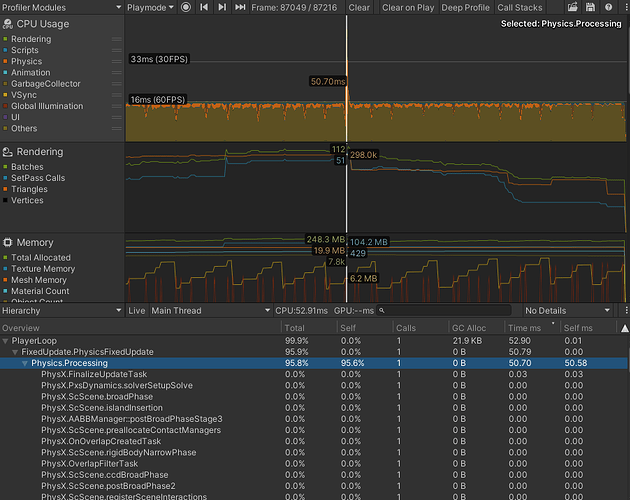Toggle the Live view button
Viewport: 630px width, 500px height.
coord(137,311)
